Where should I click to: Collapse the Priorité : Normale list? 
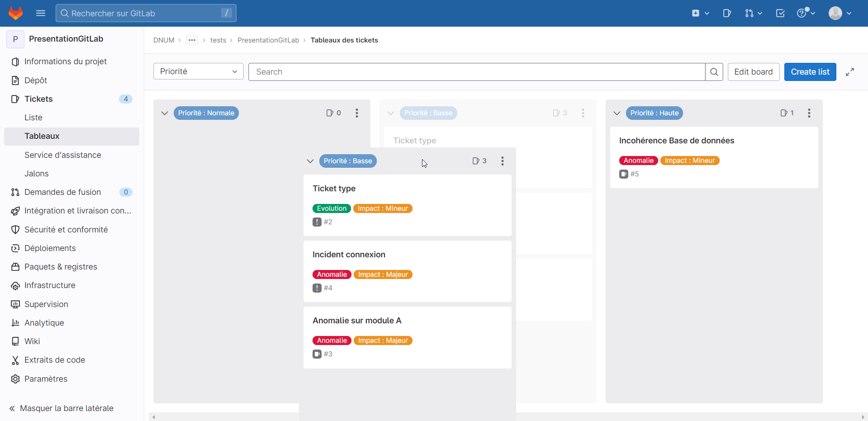coord(165,113)
